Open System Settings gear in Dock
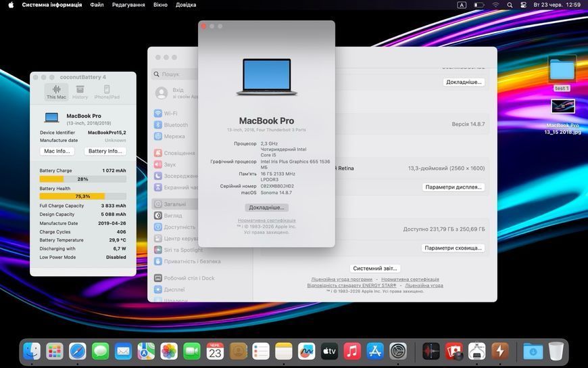 (398, 352)
